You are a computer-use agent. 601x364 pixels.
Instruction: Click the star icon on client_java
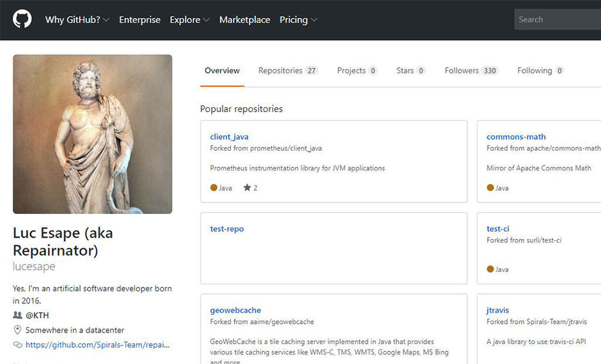pos(247,188)
